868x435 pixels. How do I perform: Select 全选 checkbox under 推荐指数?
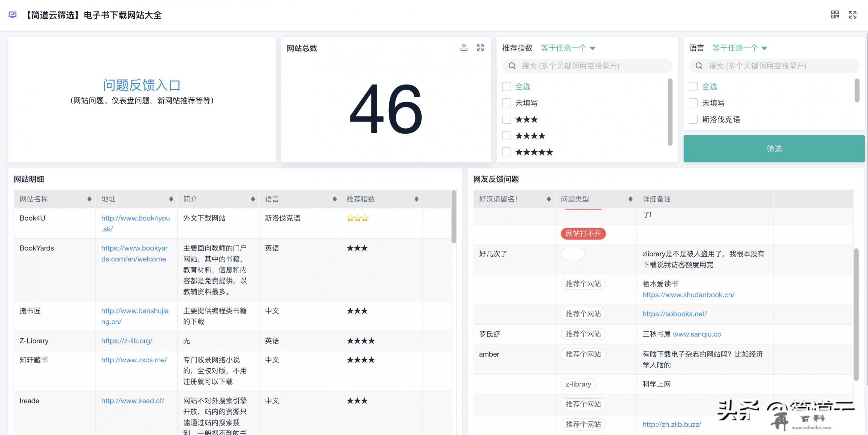506,87
